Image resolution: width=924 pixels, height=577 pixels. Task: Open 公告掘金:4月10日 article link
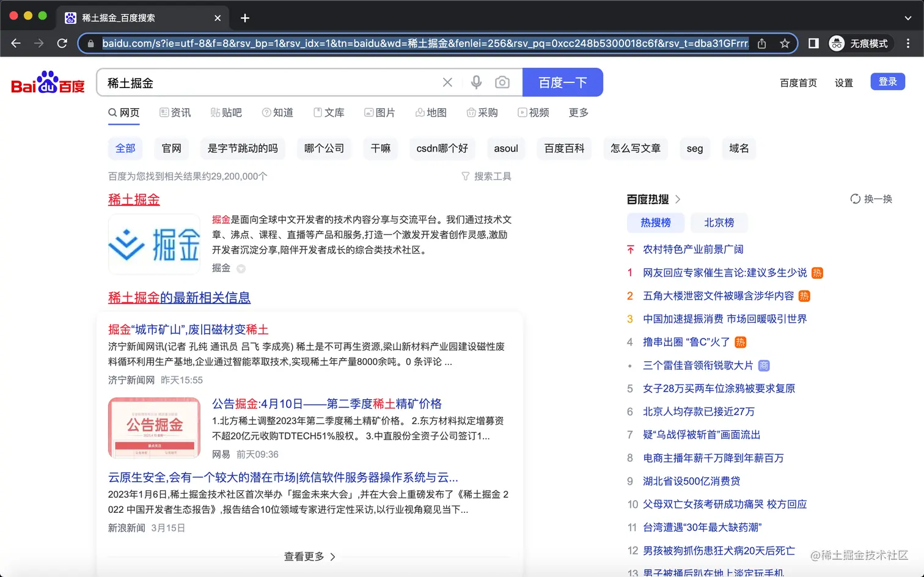point(326,404)
